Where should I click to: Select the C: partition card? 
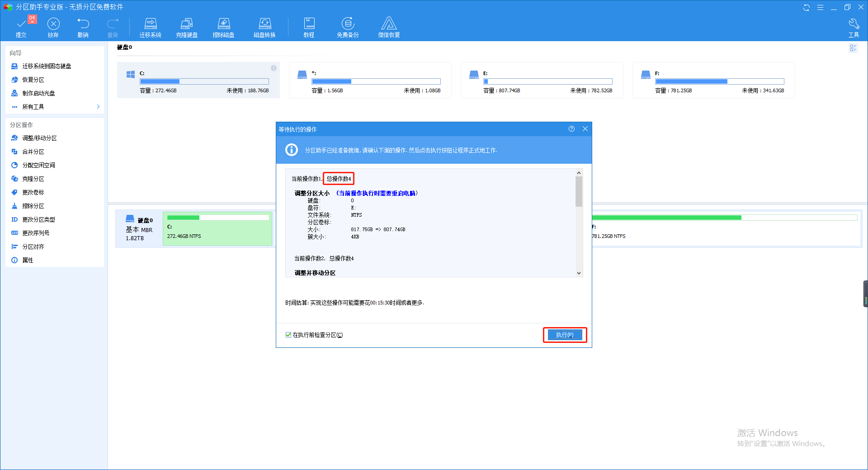pyautogui.click(x=198, y=80)
